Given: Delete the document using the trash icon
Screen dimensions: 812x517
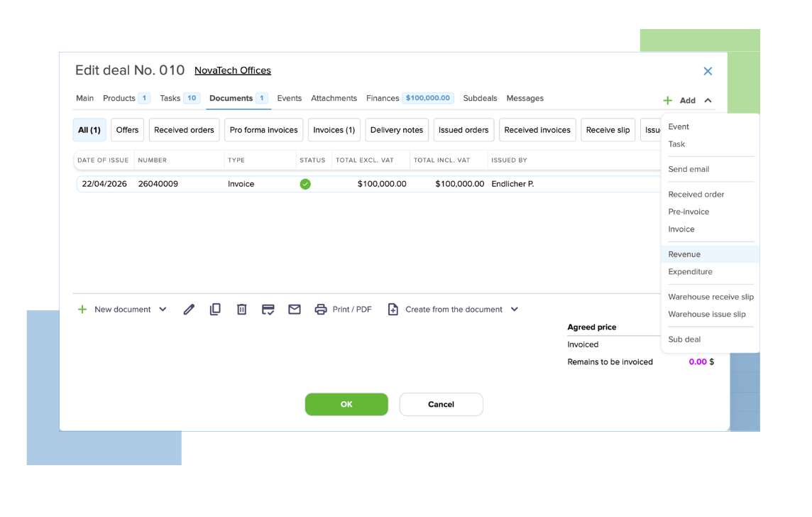Looking at the screenshot, I should (x=241, y=309).
